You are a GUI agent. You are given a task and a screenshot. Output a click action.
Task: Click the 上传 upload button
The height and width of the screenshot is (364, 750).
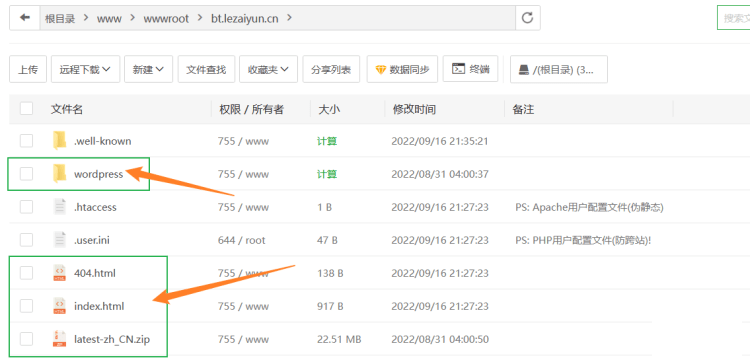pyautogui.click(x=28, y=69)
